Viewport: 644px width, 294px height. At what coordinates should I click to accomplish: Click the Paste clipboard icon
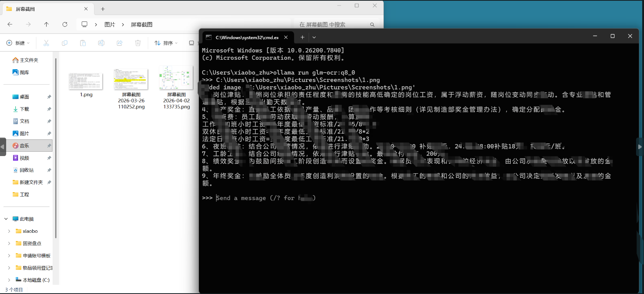coord(83,43)
